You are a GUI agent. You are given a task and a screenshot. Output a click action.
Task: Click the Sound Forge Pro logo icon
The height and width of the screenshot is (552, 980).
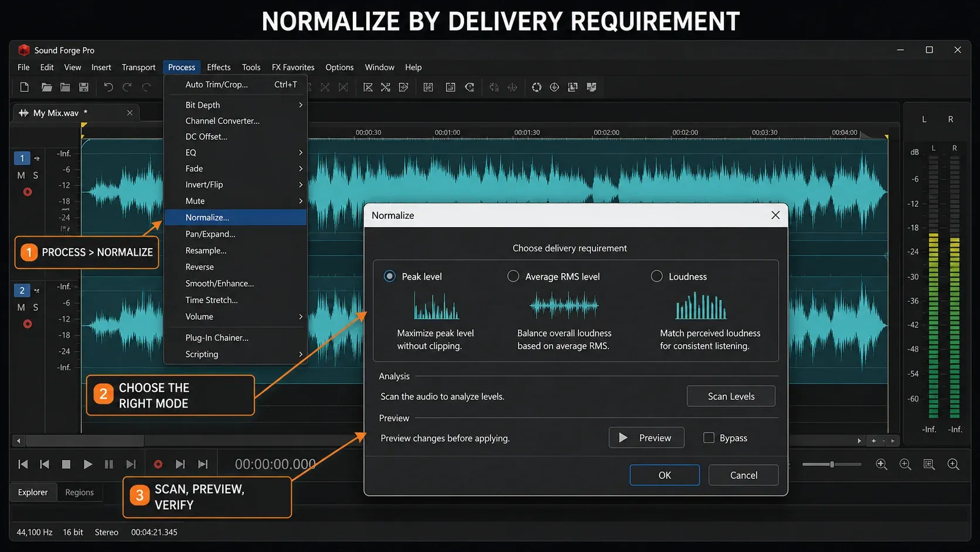pyautogui.click(x=23, y=50)
